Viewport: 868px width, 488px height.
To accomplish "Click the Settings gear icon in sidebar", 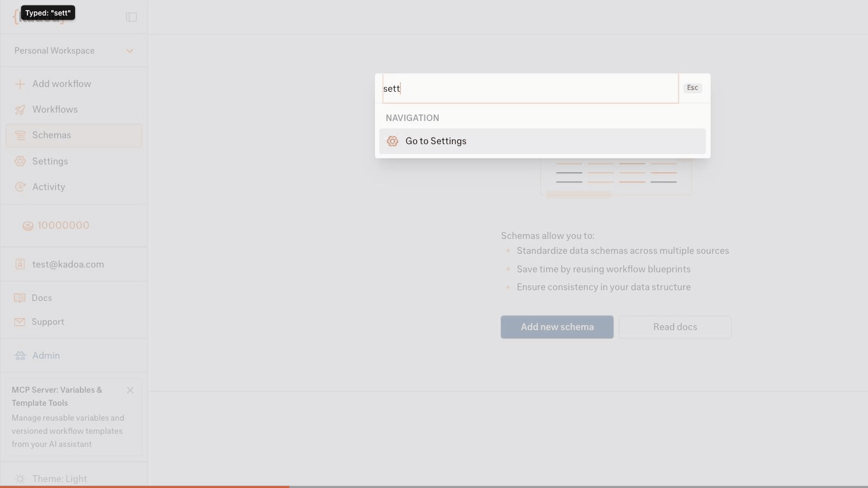I will point(20,161).
